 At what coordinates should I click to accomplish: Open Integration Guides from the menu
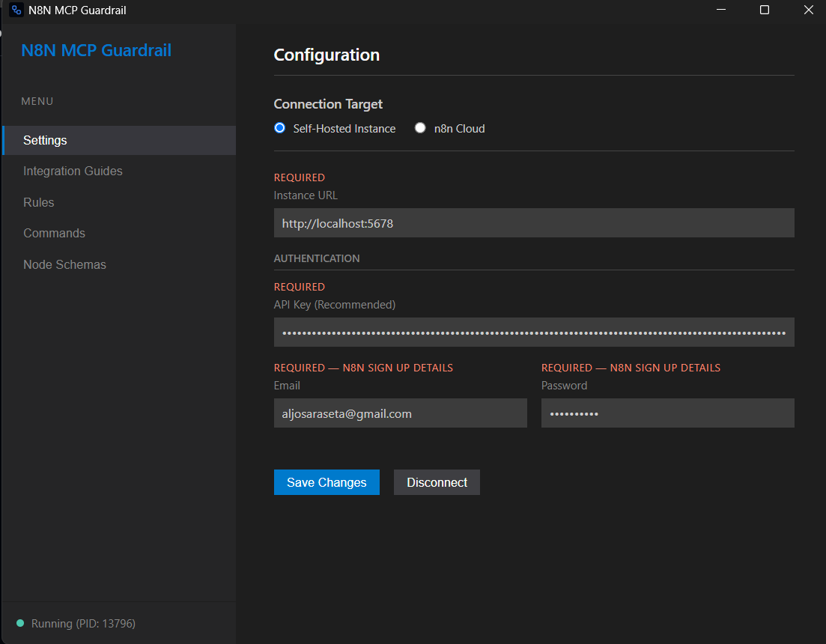[73, 171]
